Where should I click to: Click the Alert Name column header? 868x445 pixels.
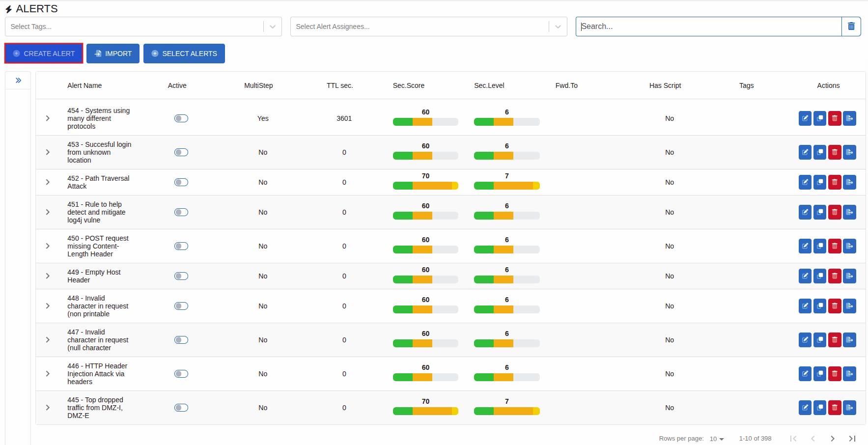[x=84, y=85]
